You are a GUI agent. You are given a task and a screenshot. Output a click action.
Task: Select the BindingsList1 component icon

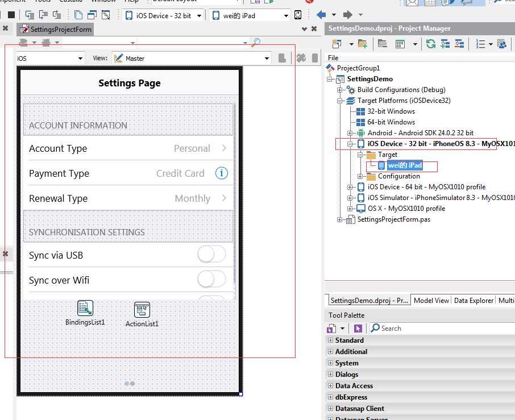(85, 308)
